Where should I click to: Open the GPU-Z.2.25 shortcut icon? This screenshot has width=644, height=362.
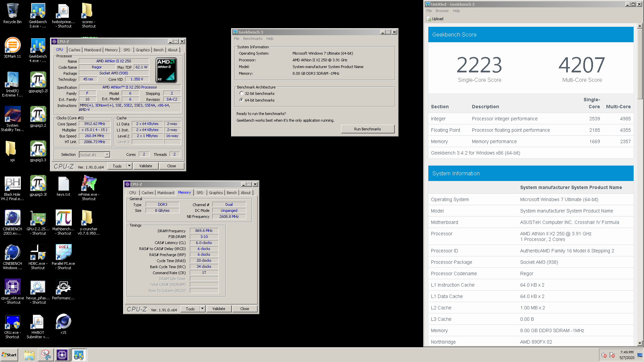pos(38,223)
